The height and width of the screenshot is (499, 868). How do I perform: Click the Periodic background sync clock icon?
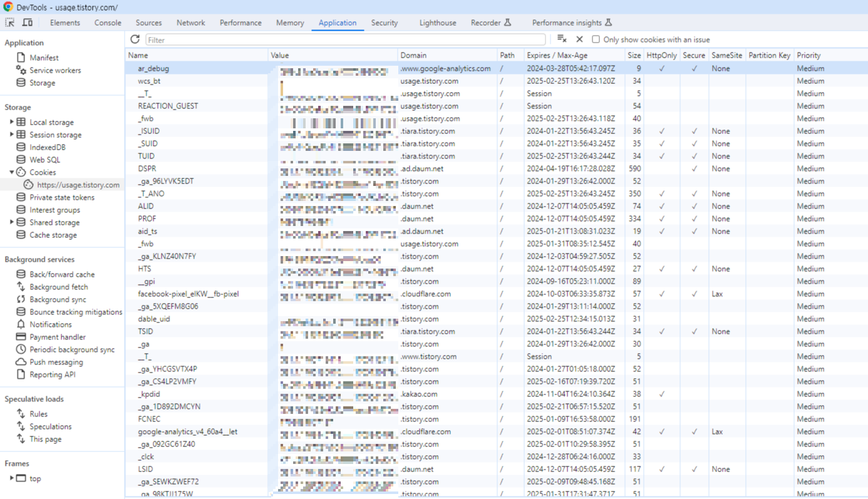coord(21,349)
